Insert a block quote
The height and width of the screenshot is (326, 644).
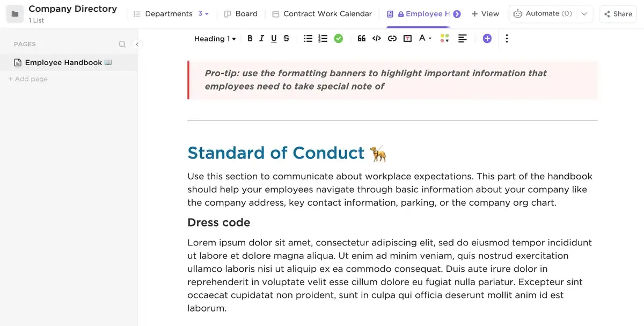[x=361, y=38]
